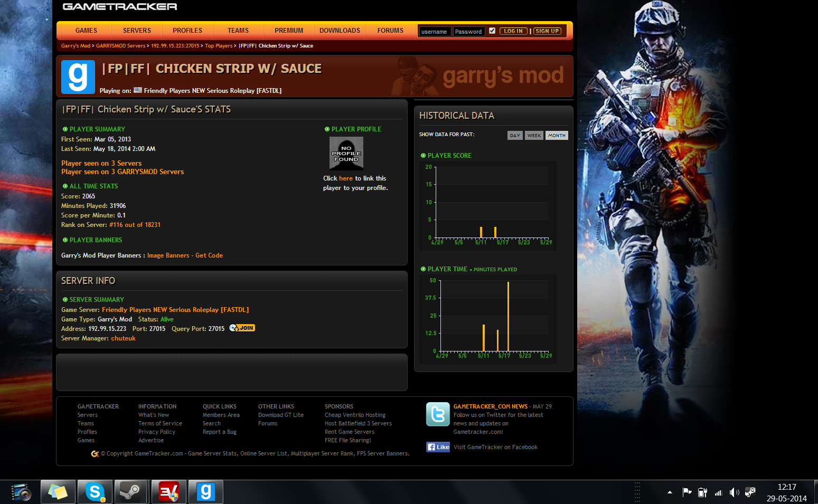Image resolution: width=818 pixels, height=504 pixels.
Task: Open the Sticky Notes taskbar icon
Action: tap(58, 492)
